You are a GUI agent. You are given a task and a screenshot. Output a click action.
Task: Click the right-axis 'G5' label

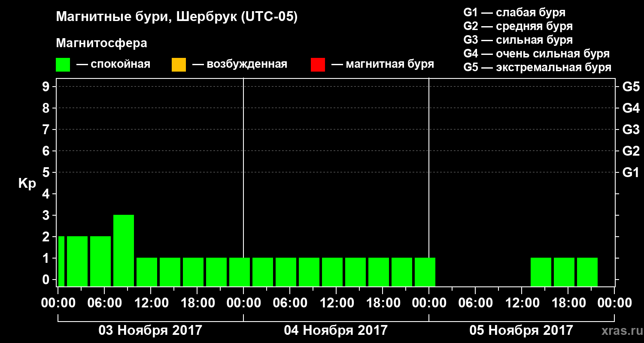coord(631,87)
